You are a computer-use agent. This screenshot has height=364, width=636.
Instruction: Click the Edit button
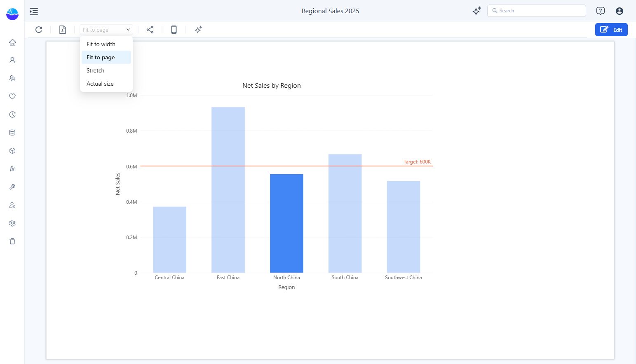[x=611, y=30]
